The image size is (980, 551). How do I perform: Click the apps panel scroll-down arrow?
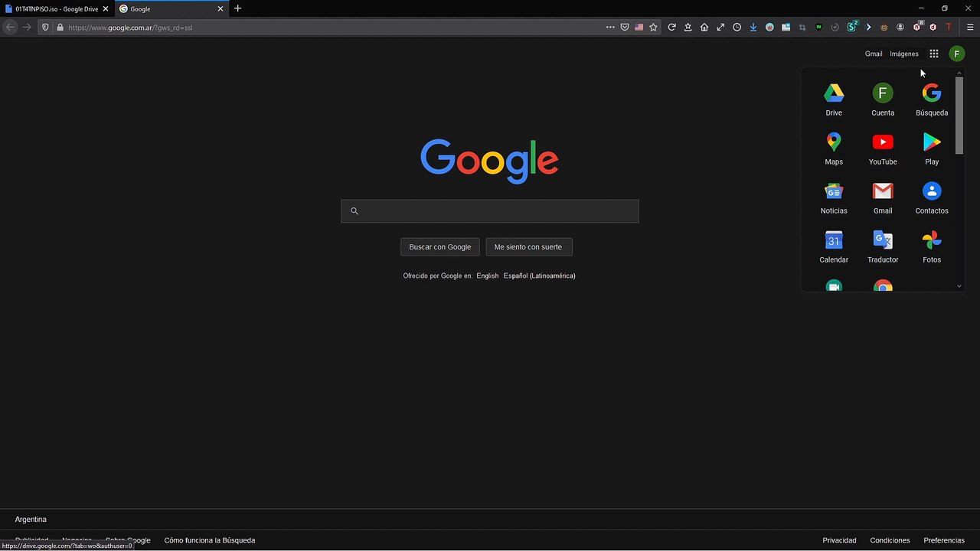click(959, 286)
